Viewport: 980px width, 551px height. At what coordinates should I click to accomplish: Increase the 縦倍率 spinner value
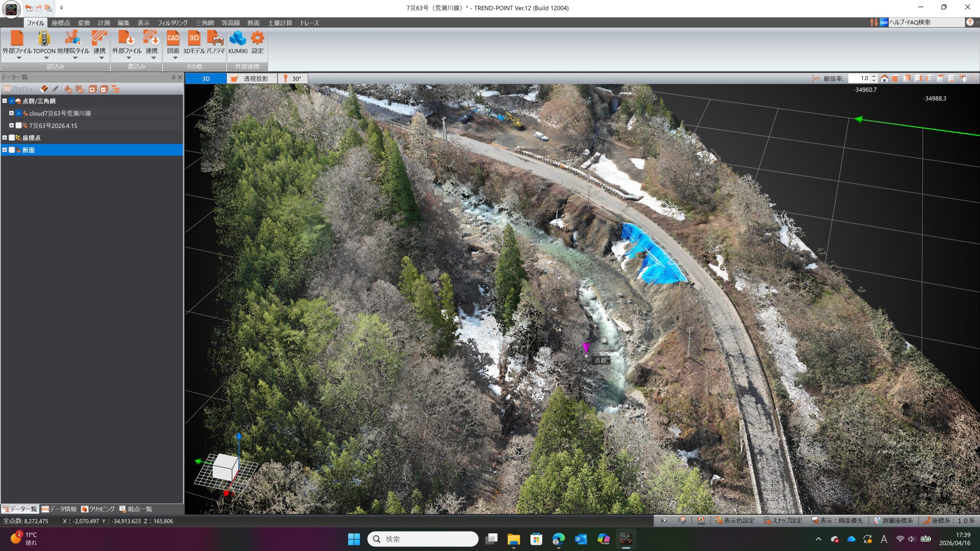874,76
